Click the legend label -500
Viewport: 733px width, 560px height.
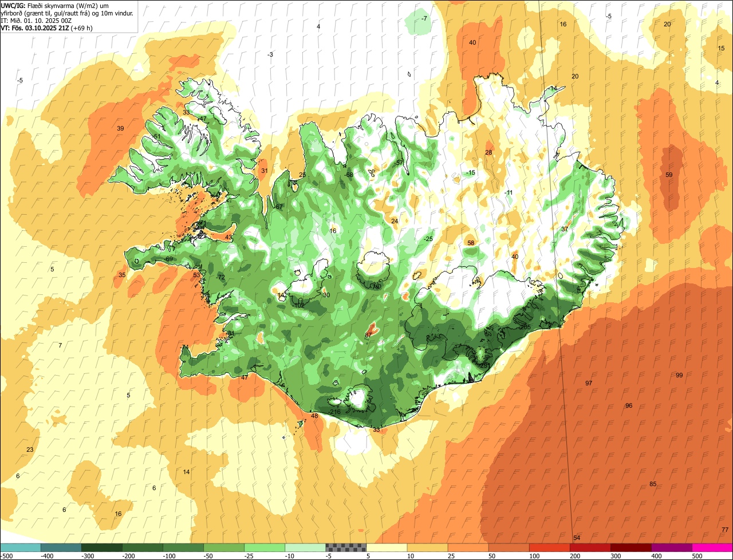coord(7,556)
